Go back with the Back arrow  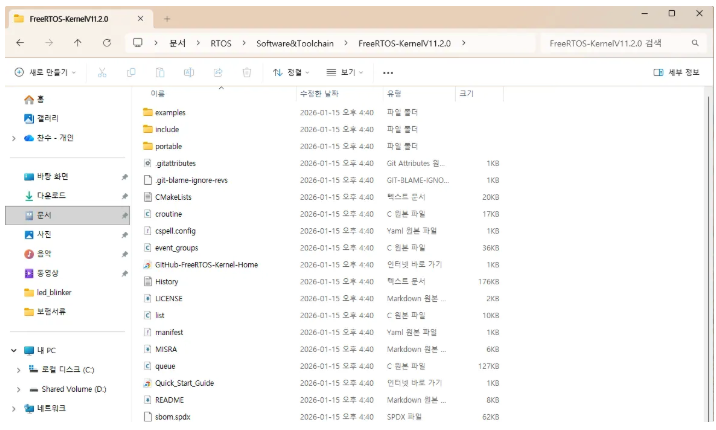click(20, 43)
